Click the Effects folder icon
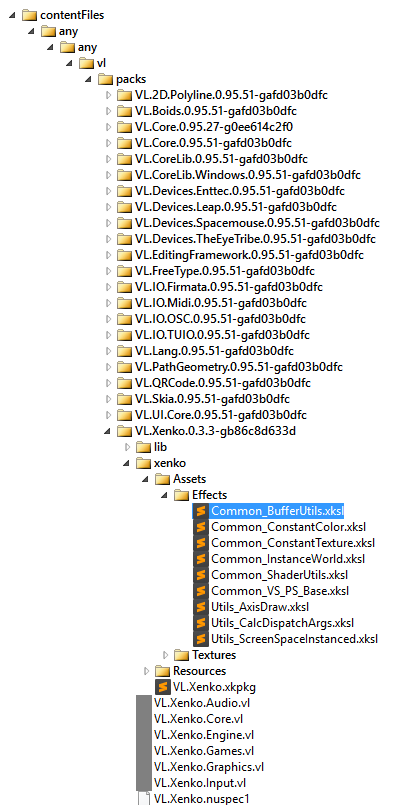 click(x=182, y=495)
